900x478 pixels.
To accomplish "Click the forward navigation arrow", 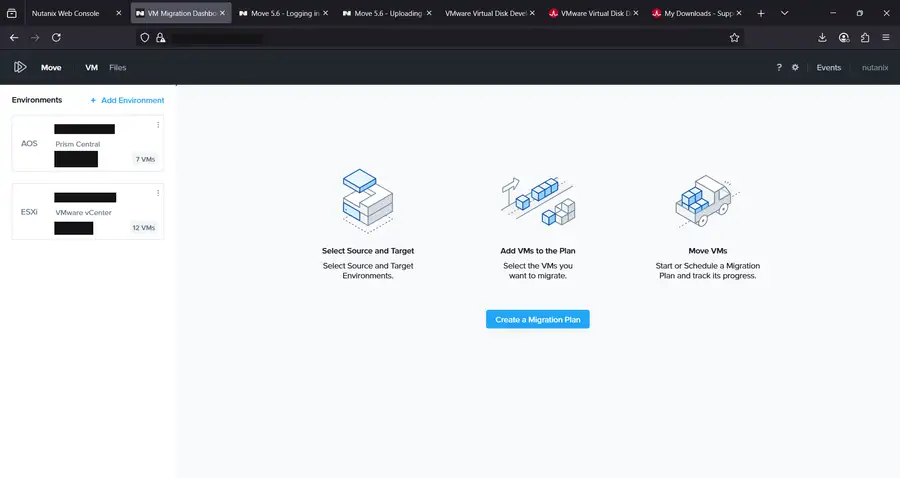I will [35, 38].
